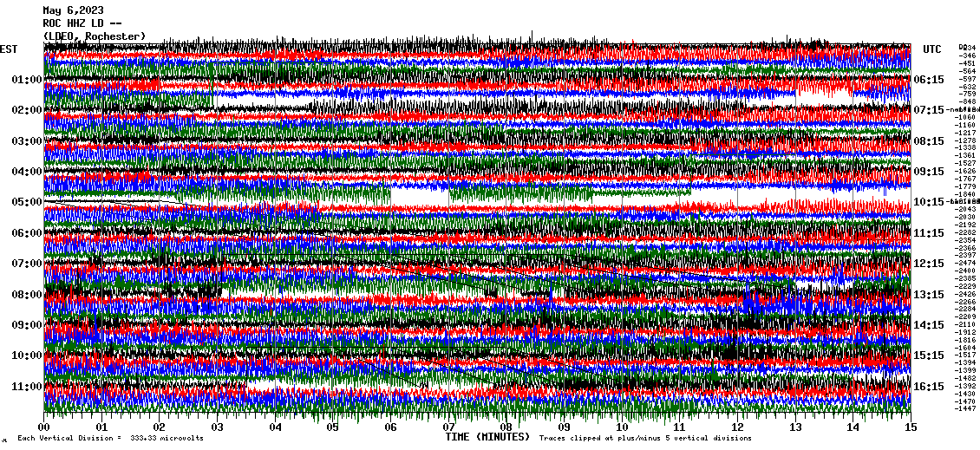Click the 13:15 UTC row label

[929, 295]
